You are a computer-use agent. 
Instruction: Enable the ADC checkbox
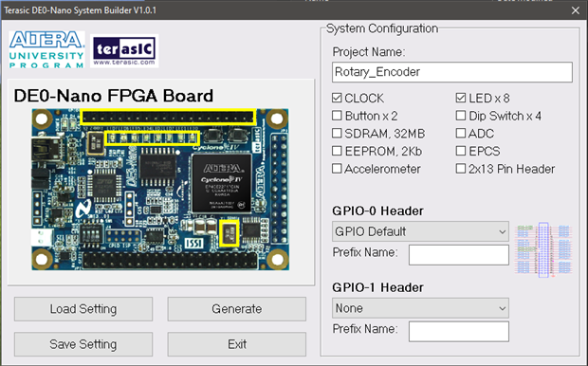click(x=461, y=133)
